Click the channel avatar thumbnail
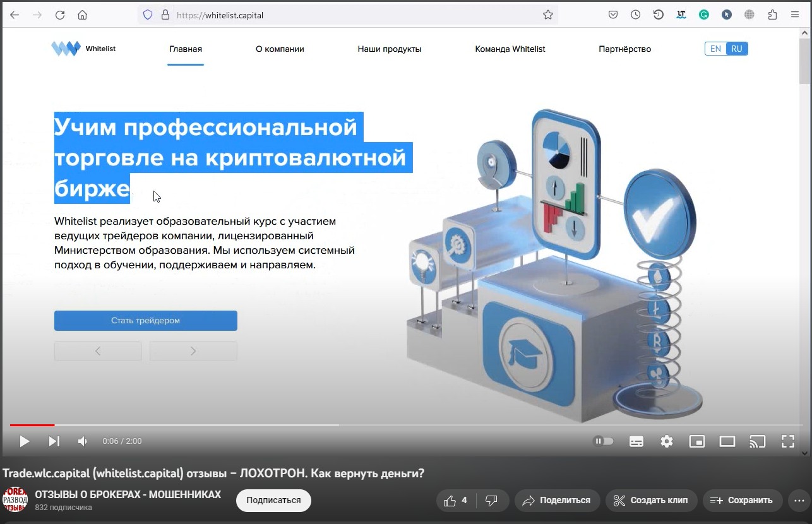The image size is (812, 524). [x=15, y=499]
